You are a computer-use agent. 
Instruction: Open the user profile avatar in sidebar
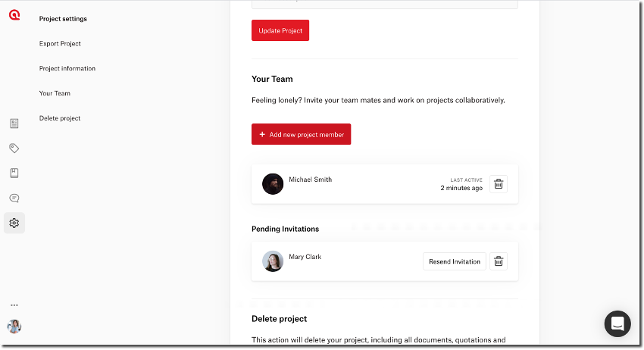[x=14, y=327]
